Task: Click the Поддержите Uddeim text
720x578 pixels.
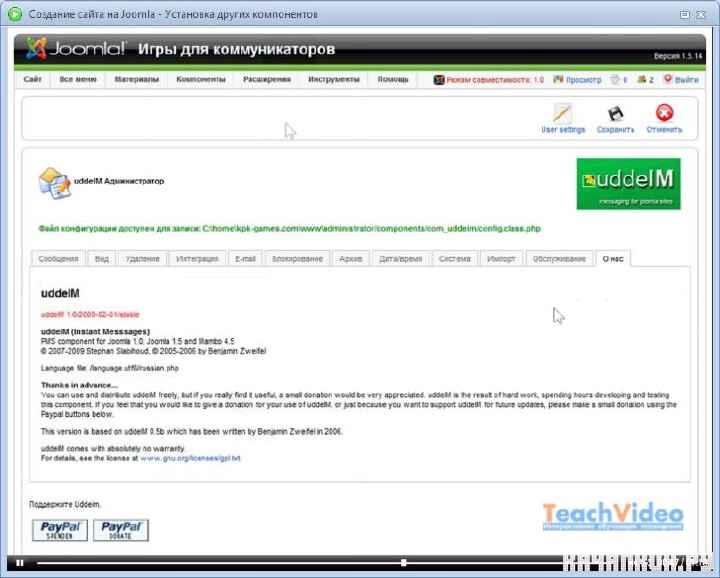Action: tap(65, 505)
